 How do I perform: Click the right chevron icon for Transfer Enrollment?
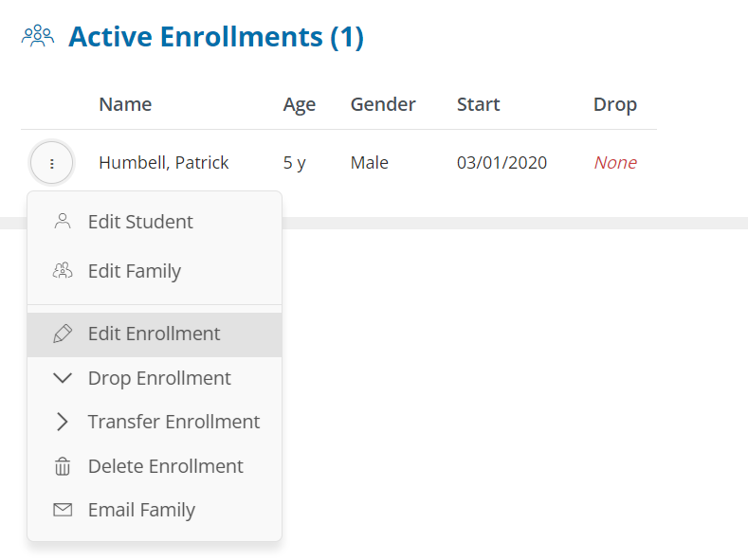(63, 422)
